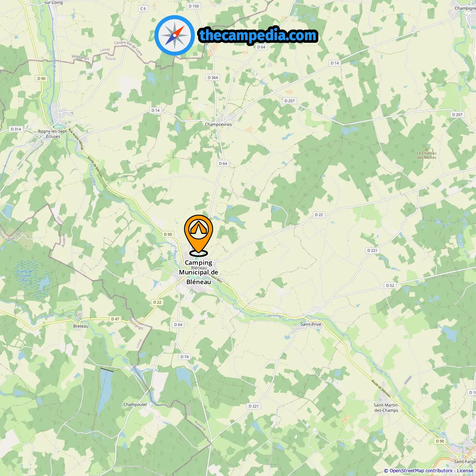The image size is (476, 476).
Task: Click the Saint-Privé village label
Action: click(311, 324)
